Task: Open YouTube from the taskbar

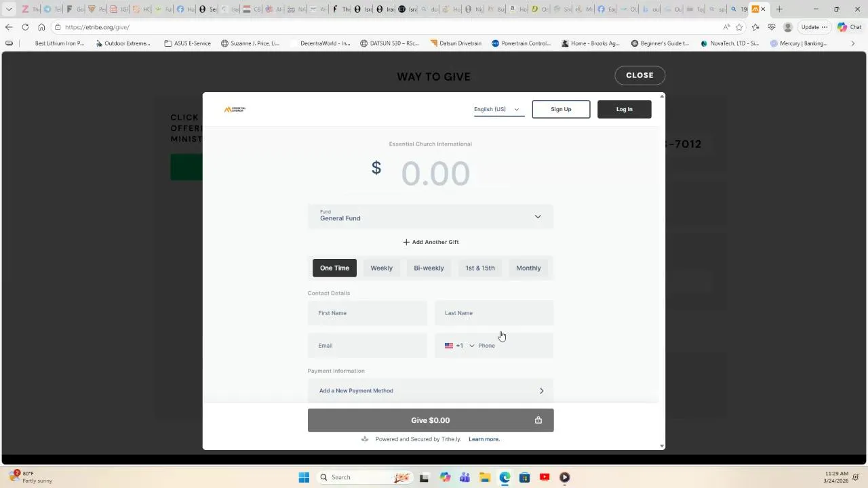Action: (x=545, y=477)
